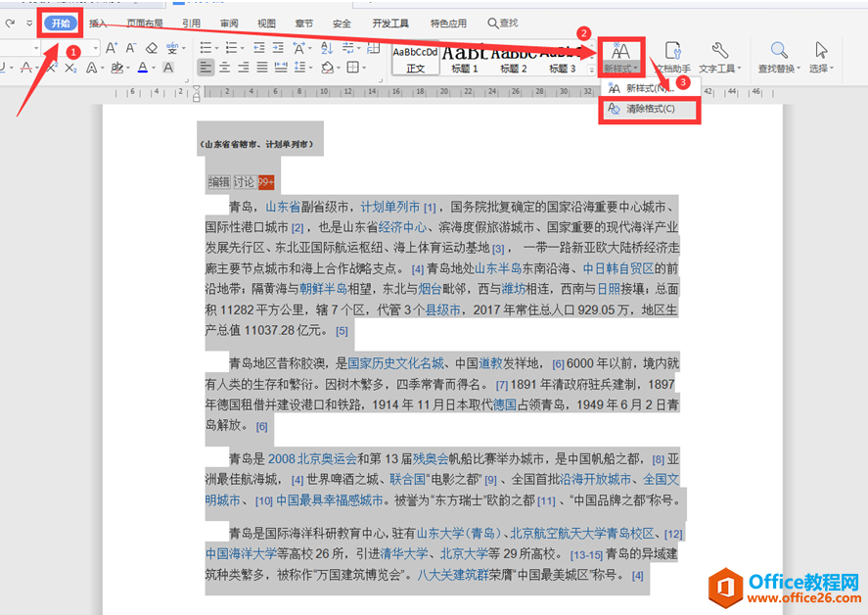Toggle center alignment
This screenshot has width=868, height=615.
pyautogui.click(x=225, y=68)
